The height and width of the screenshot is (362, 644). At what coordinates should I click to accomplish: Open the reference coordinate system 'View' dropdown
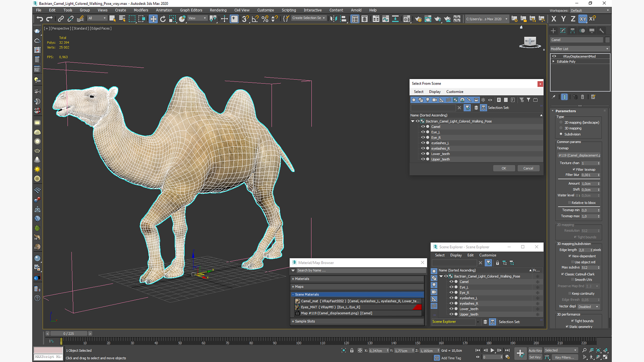tap(197, 18)
